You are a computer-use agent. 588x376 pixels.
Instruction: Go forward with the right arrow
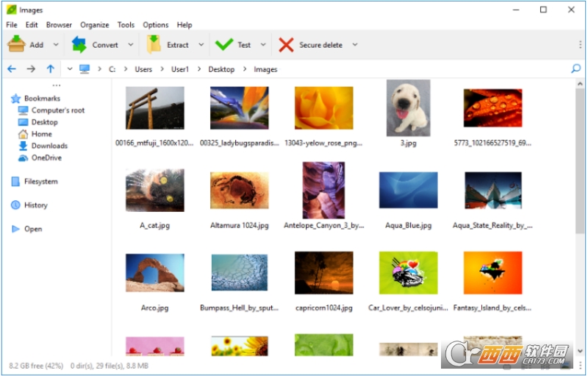tap(31, 68)
